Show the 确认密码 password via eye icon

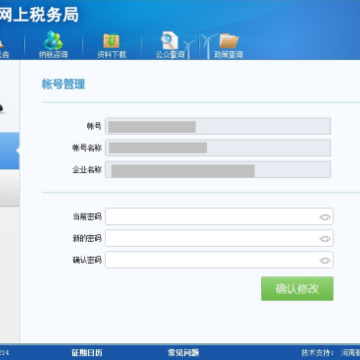(325, 260)
